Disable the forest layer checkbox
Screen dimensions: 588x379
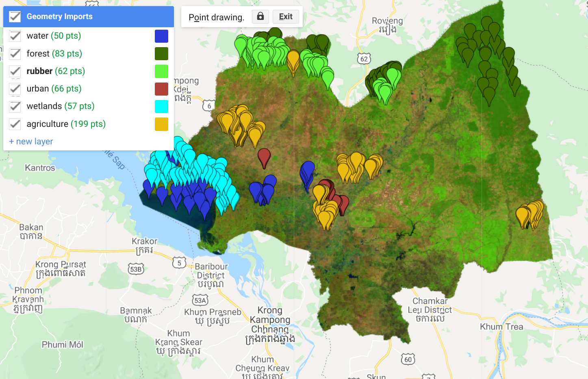click(15, 53)
